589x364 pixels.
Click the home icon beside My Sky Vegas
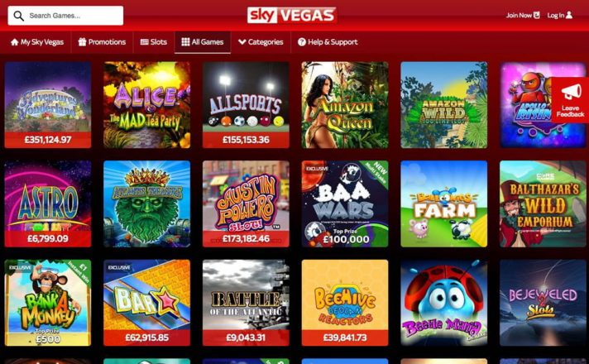click(x=15, y=42)
